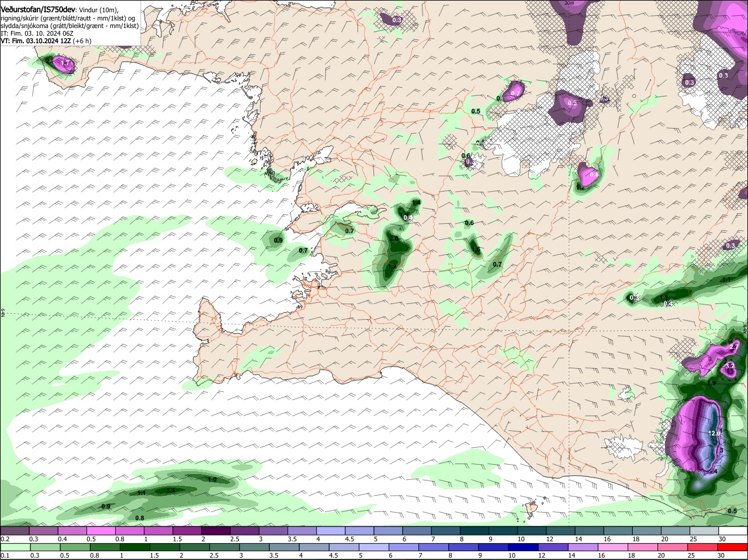Click the 1.2 precipitation value below 2.0

click(393, 266)
